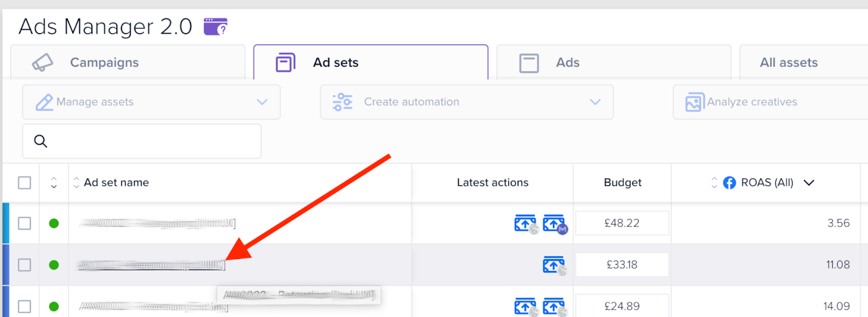Click the magnifier search icon

tap(41, 141)
